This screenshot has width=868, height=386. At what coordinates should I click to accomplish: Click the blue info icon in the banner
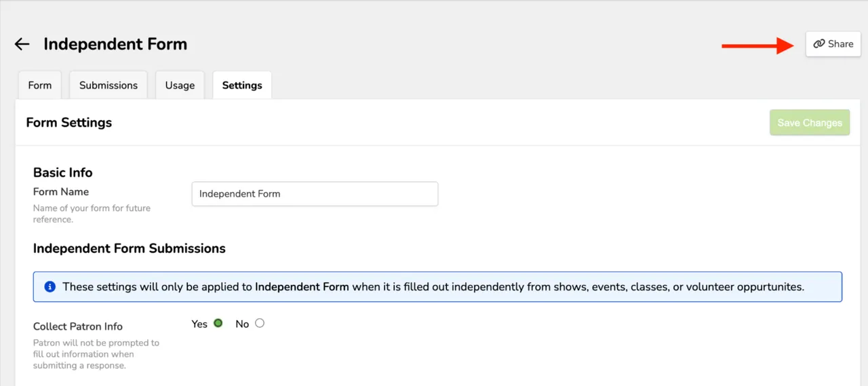coord(50,287)
